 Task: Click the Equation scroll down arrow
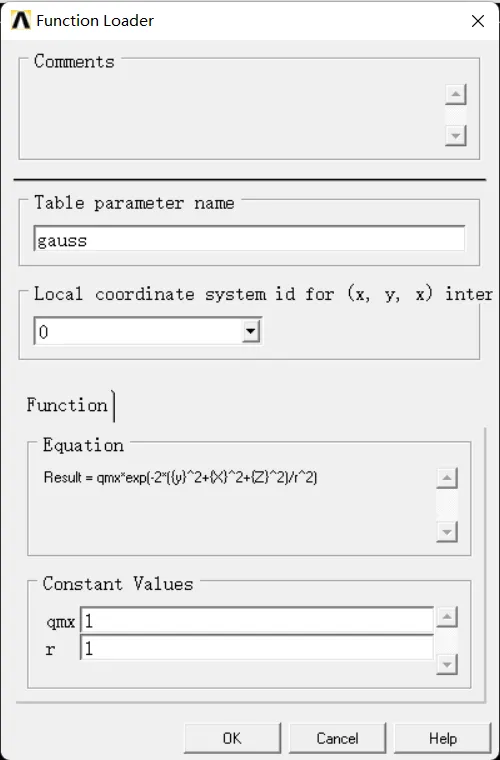[x=447, y=532]
